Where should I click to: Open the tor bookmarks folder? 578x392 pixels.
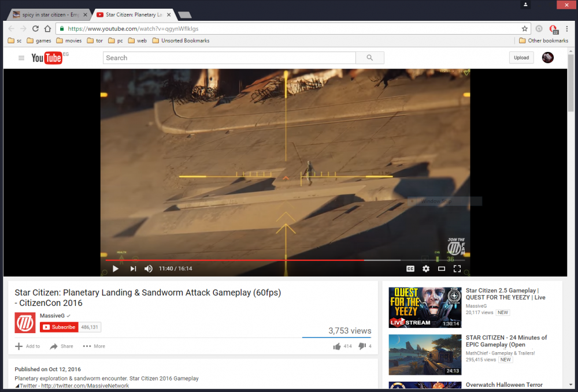pyautogui.click(x=95, y=40)
